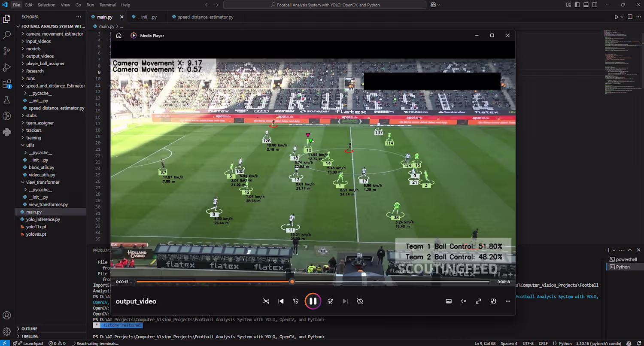The image size is (644, 346).
Task: Switch Media Player to mini player
Action: 493,301
